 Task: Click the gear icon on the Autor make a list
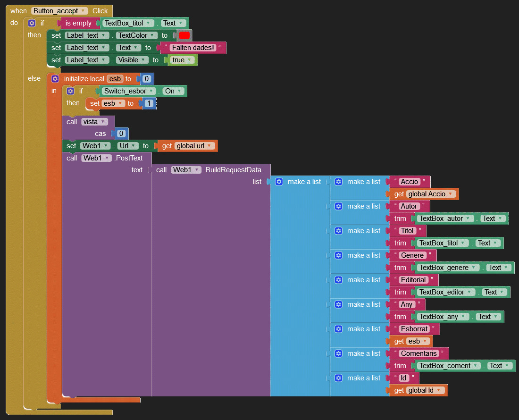point(338,206)
